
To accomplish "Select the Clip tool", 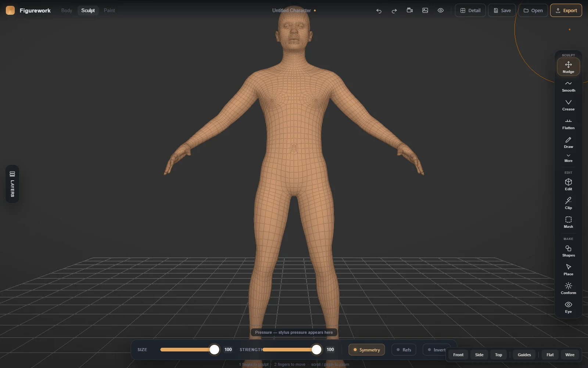I will tap(568, 203).
